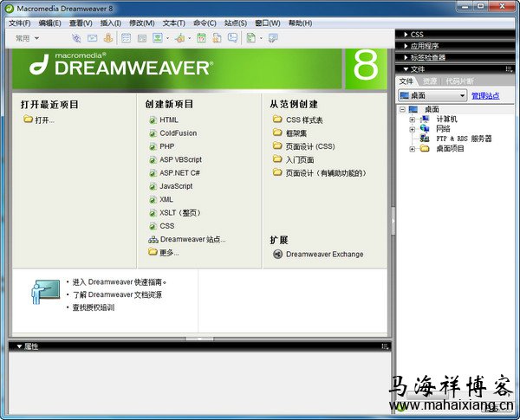
Task: Click the 查找授权培训 link
Action: tap(94, 307)
